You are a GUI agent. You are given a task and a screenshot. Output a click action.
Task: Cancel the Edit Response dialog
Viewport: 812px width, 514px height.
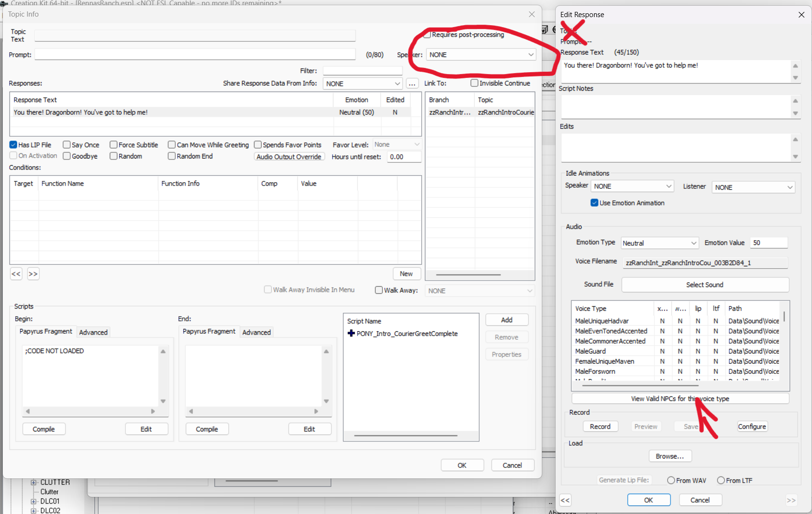point(700,500)
